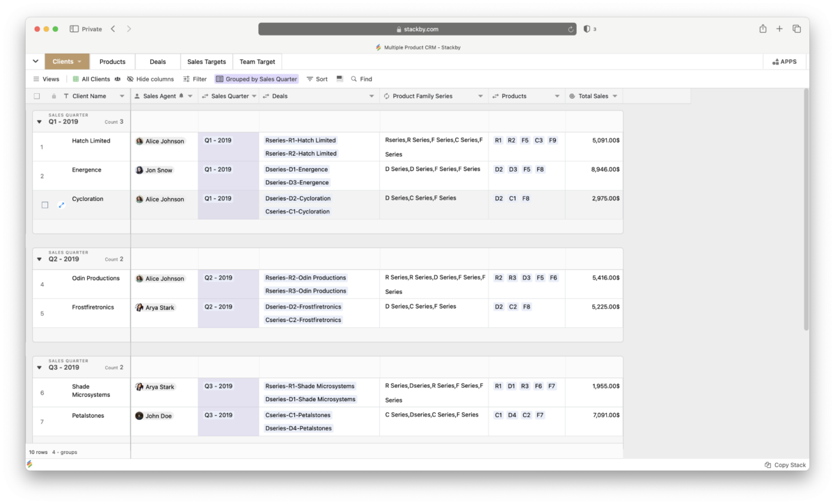Click the stackby.com address bar
Screen dimensions: 835x504
click(x=417, y=29)
